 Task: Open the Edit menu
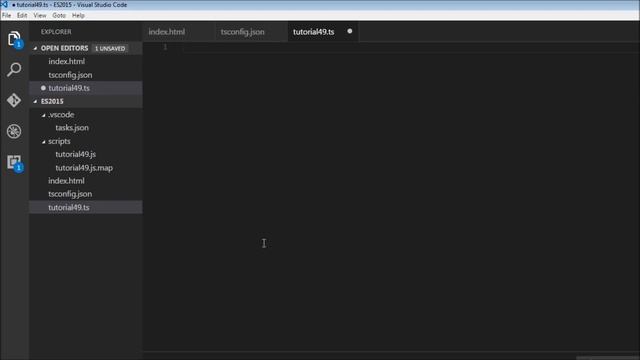point(22,16)
